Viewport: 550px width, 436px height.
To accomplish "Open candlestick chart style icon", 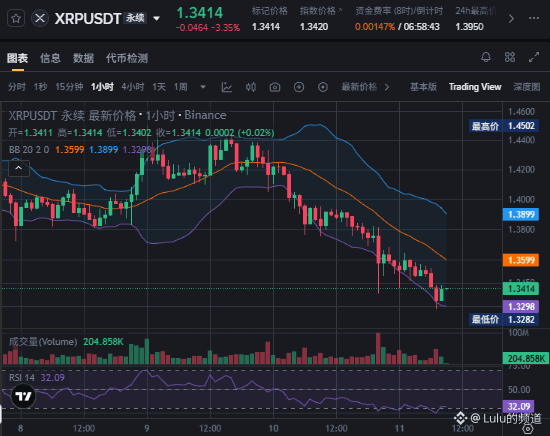I will [x=251, y=87].
